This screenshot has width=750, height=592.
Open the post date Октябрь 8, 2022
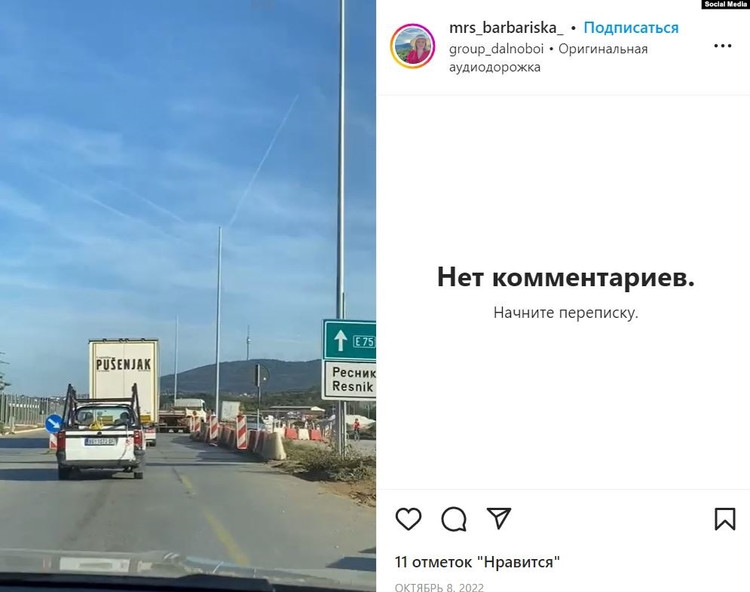(439, 587)
